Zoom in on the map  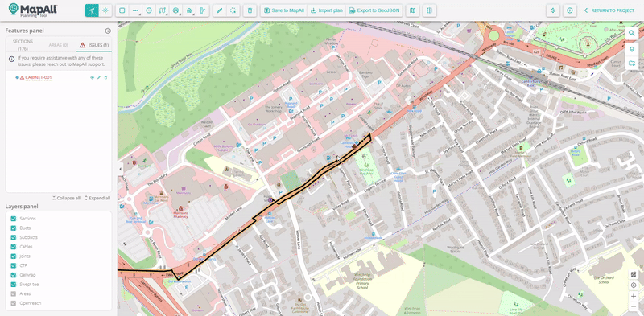[x=634, y=296]
